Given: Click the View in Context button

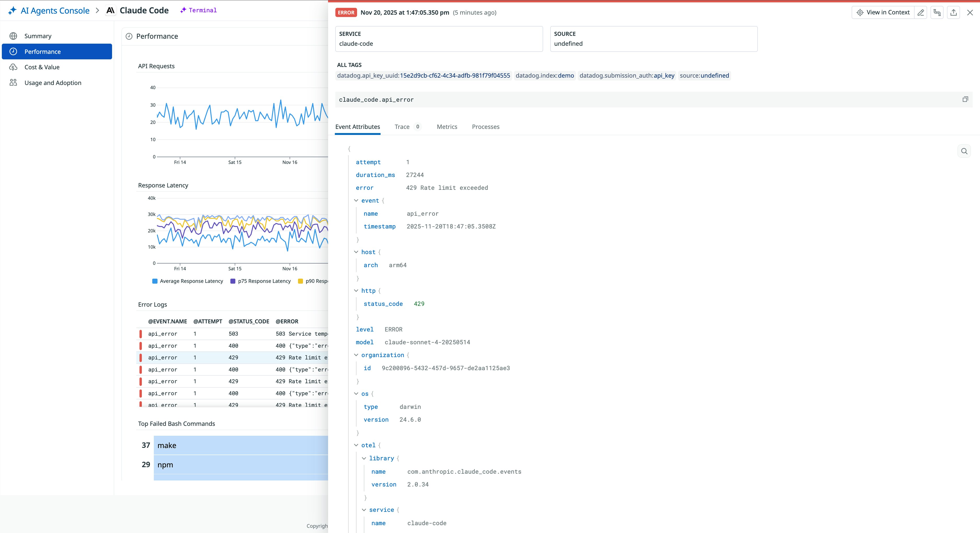Looking at the screenshot, I should 883,12.
